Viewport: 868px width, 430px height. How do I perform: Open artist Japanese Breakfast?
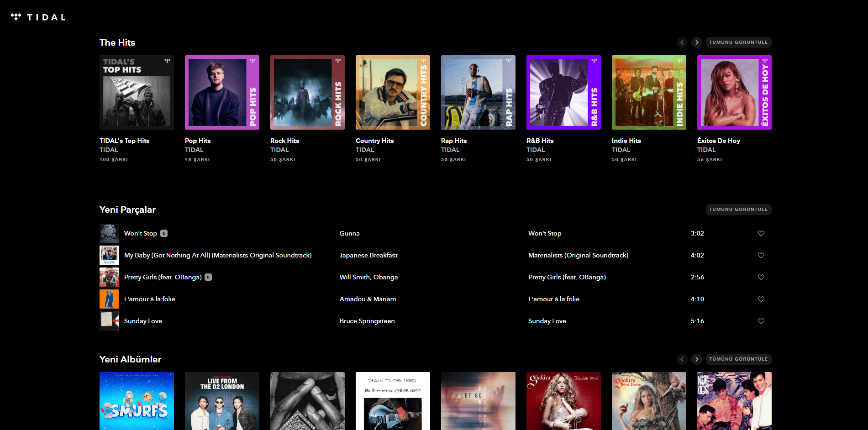(368, 255)
